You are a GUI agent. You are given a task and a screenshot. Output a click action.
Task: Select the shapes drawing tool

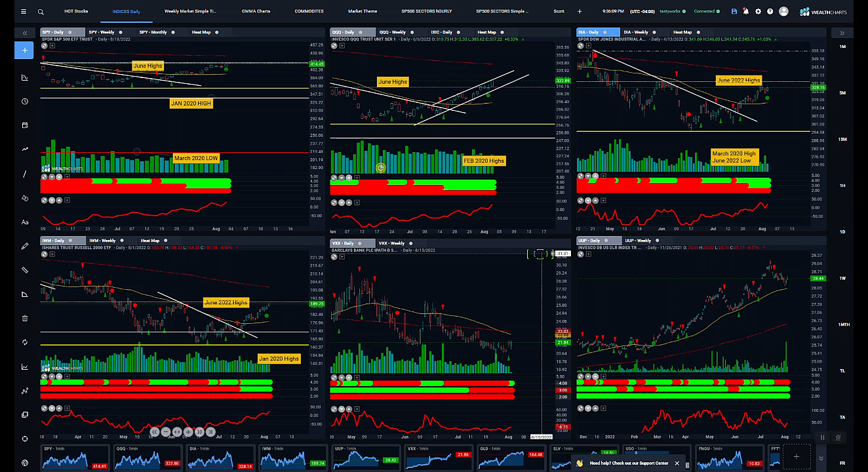pyautogui.click(x=25, y=198)
